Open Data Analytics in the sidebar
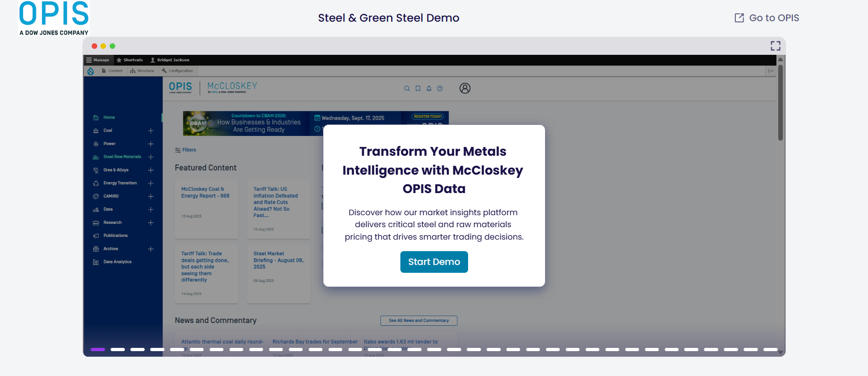Image resolution: width=868 pixels, height=376 pixels. (117, 262)
